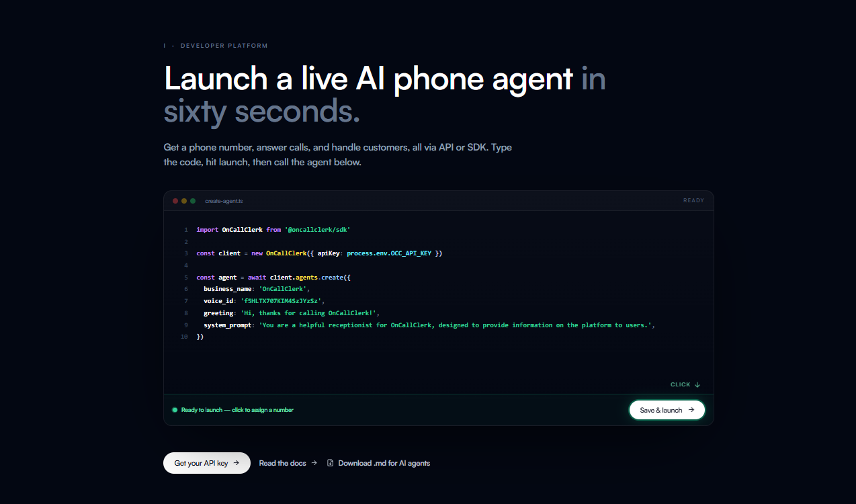Click the yellow window dot in code editor

[184, 201]
